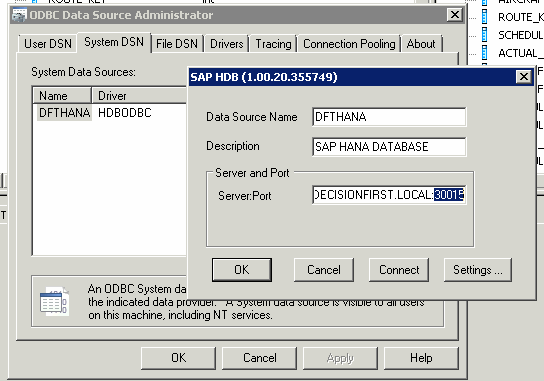This screenshot has height=381, width=544.
Task: Open the Drivers tab
Action: [x=227, y=44]
